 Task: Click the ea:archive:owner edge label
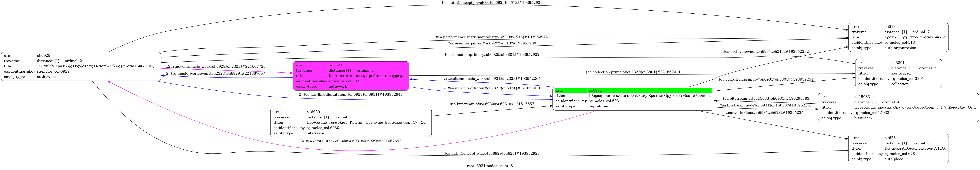coord(766,51)
